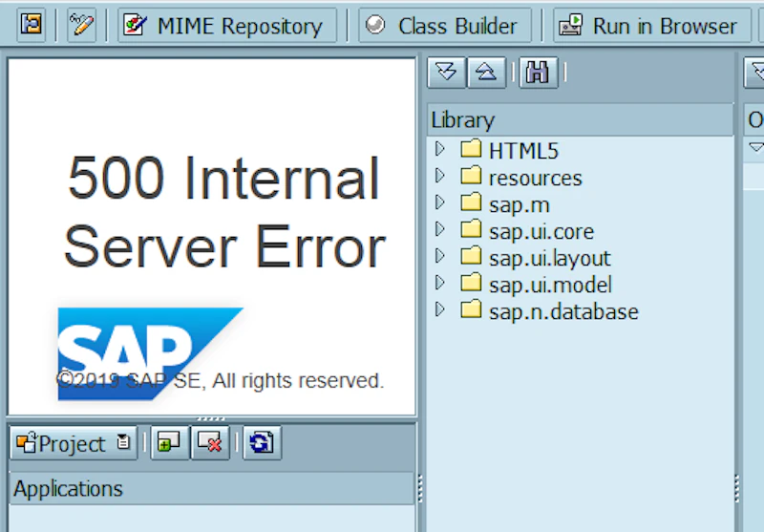Click the resources library label
Screen dimensions: 764x532
pyautogui.click(x=536, y=179)
